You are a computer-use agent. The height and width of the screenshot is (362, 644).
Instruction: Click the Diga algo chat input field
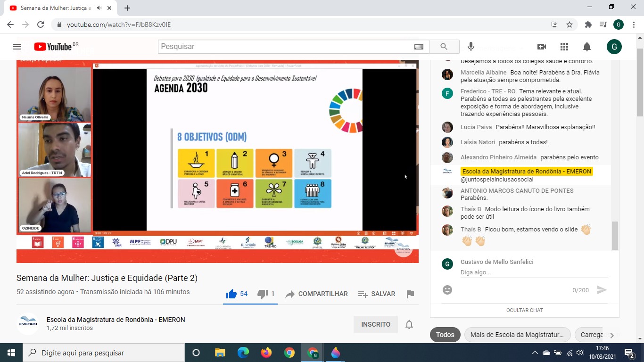(x=533, y=272)
